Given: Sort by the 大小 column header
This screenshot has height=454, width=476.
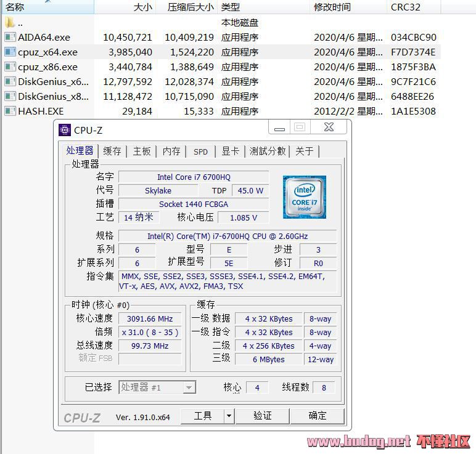Looking at the screenshot, I should point(125,7).
